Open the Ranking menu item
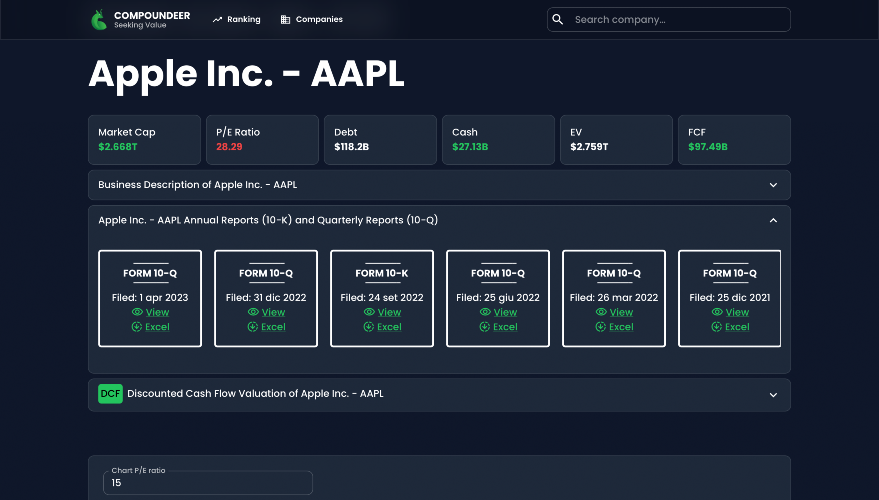The width and height of the screenshot is (879, 500). point(237,20)
